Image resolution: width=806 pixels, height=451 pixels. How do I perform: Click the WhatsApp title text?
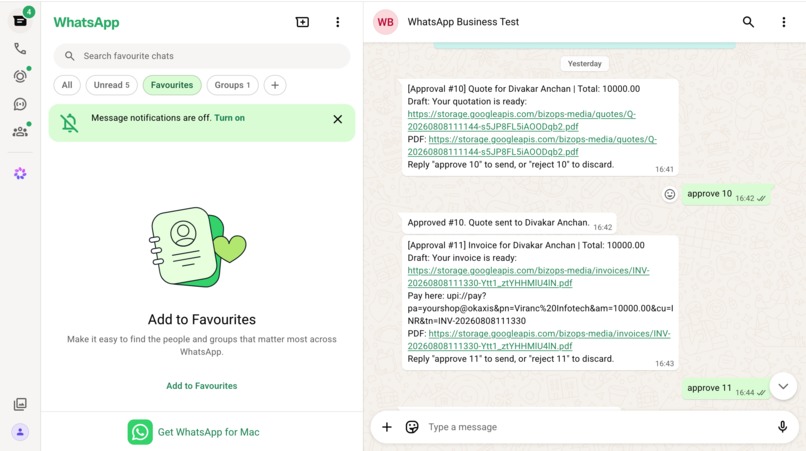tap(86, 22)
